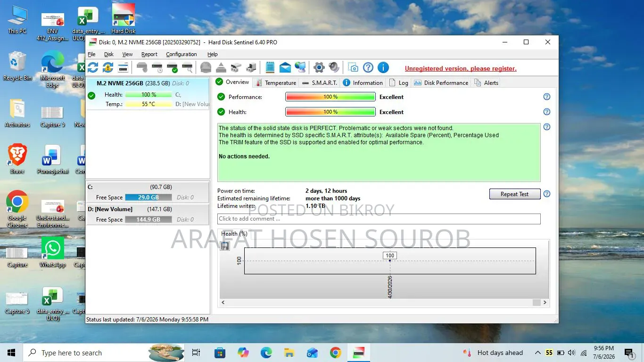Click the blue envelope email icon
The height and width of the screenshot is (362, 644).
[x=285, y=67]
